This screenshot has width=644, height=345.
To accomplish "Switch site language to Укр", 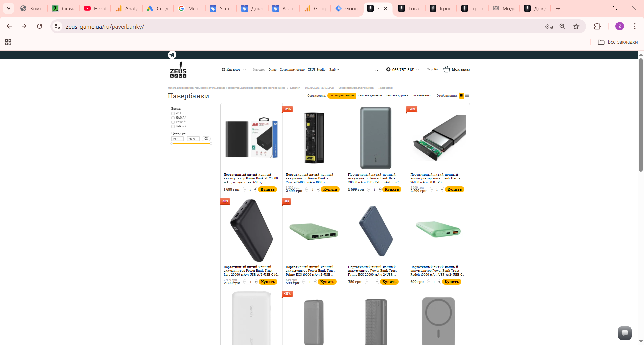I will [430, 69].
